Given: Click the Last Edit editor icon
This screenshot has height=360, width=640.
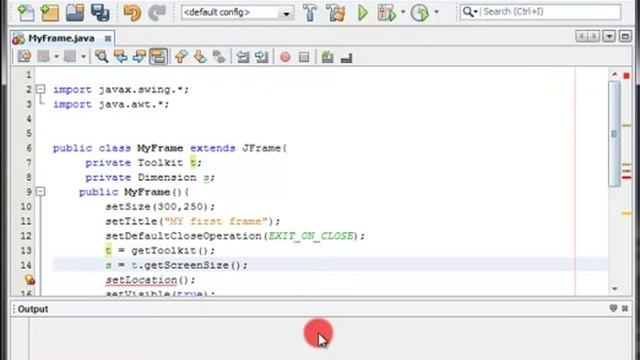Looking at the screenshot, I should click(x=24, y=56).
